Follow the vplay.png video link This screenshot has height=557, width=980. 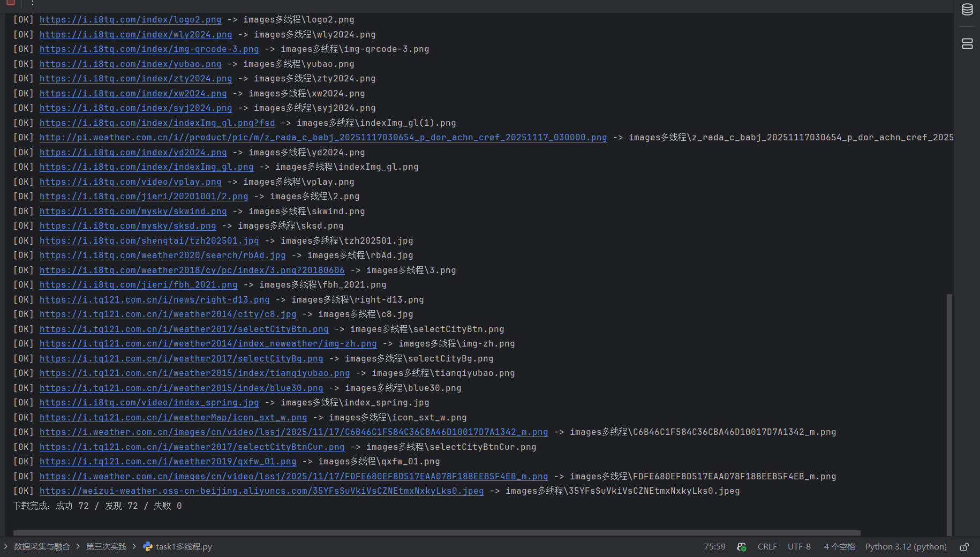coord(130,182)
